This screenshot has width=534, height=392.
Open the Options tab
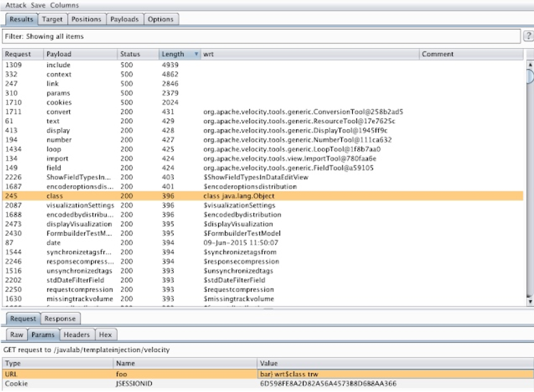pyautogui.click(x=160, y=19)
